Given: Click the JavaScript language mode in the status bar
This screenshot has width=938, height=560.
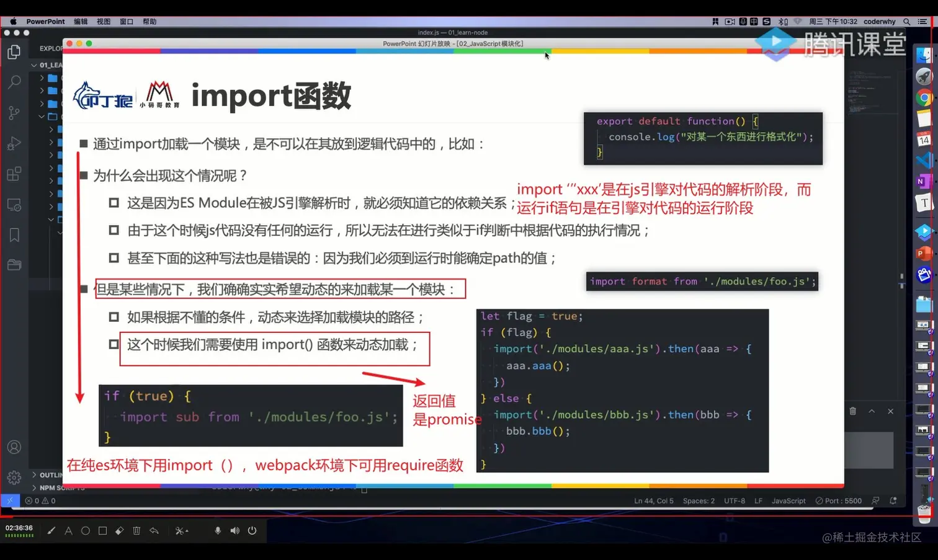Looking at the screenshot, I should [788, 500].
